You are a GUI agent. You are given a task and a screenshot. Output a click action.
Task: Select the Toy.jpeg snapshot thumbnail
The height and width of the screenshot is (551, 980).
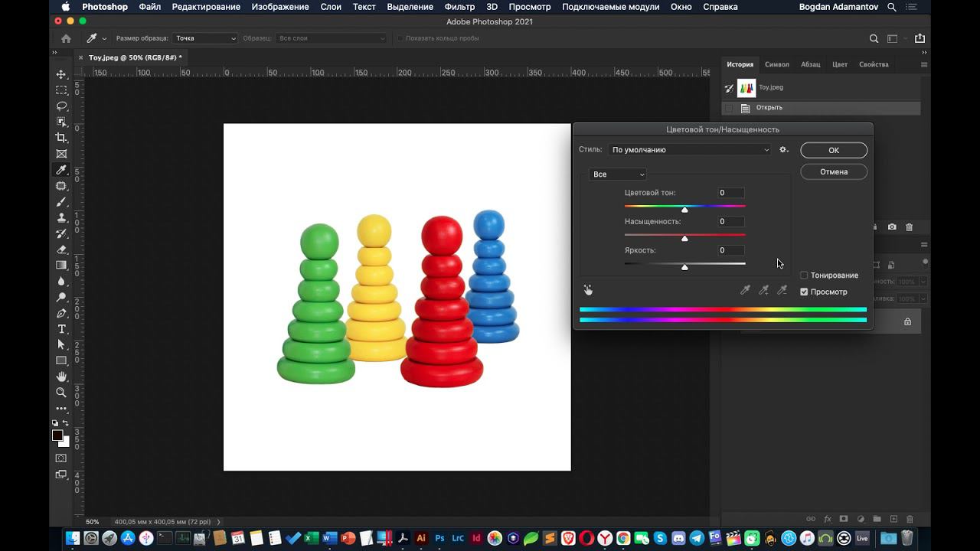pos(746,87)
